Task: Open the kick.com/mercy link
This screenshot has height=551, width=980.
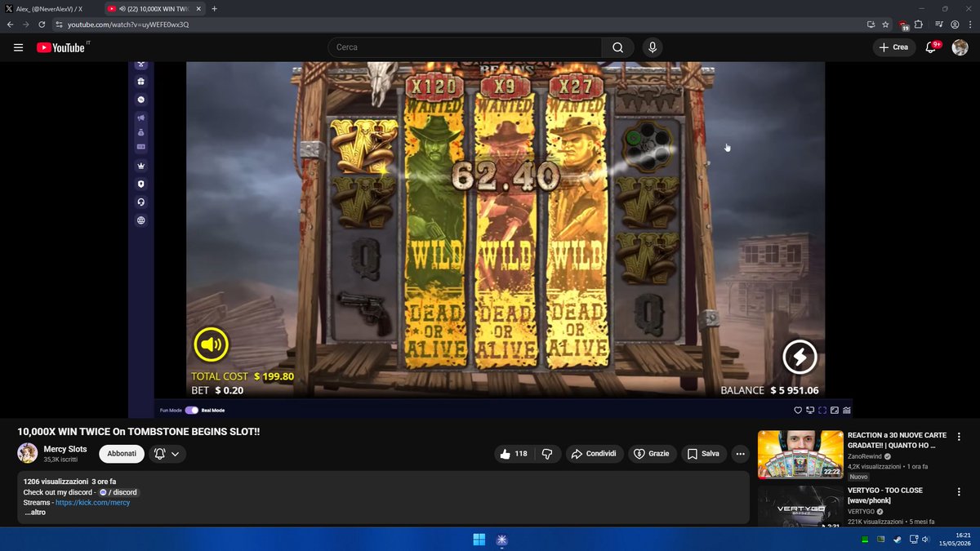Action: coord(92,503)
